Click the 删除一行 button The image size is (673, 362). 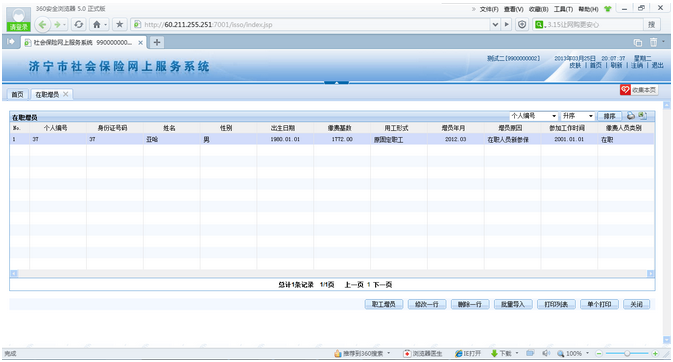(x=470, y=304)
